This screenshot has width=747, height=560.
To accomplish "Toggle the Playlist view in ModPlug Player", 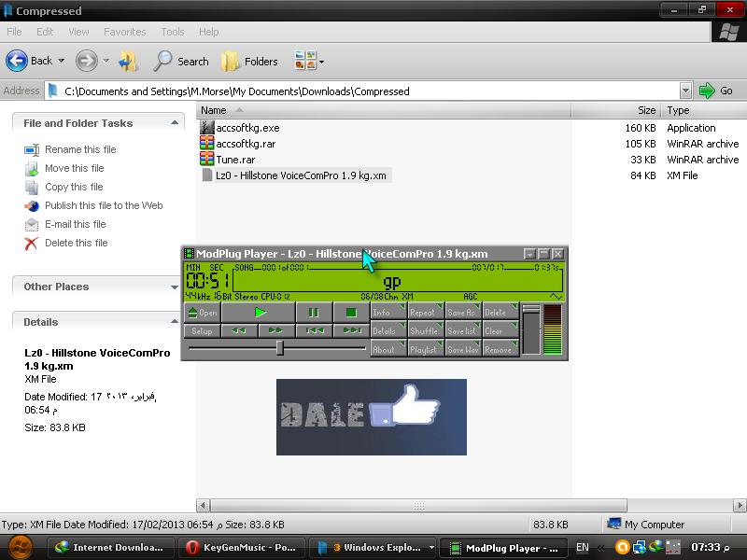I will (426, 348).
